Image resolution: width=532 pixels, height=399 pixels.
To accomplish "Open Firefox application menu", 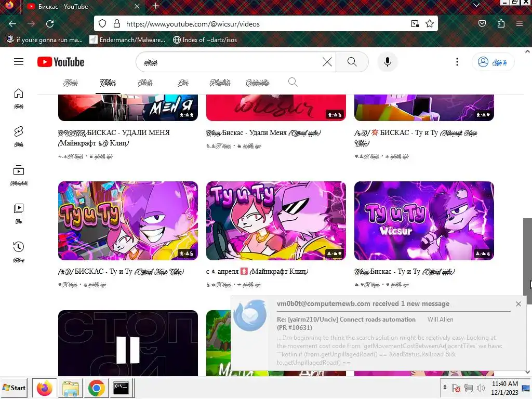I will (x=520, y=24).
